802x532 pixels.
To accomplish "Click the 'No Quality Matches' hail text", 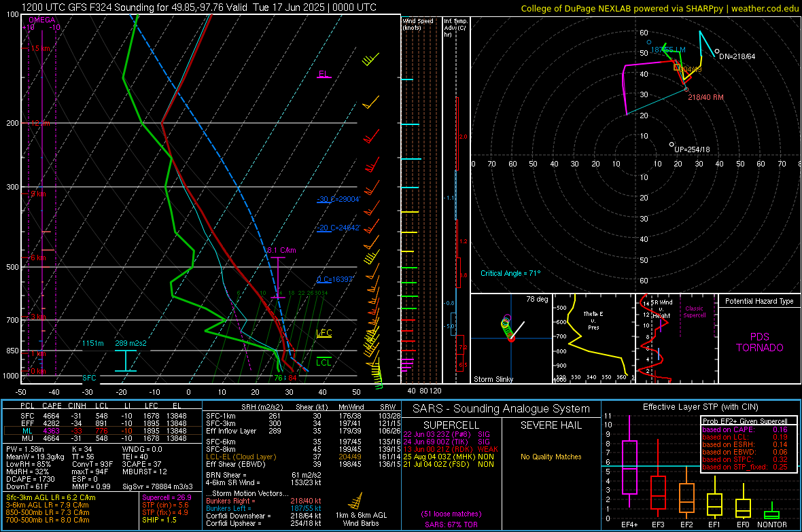I will pos(551,457).
